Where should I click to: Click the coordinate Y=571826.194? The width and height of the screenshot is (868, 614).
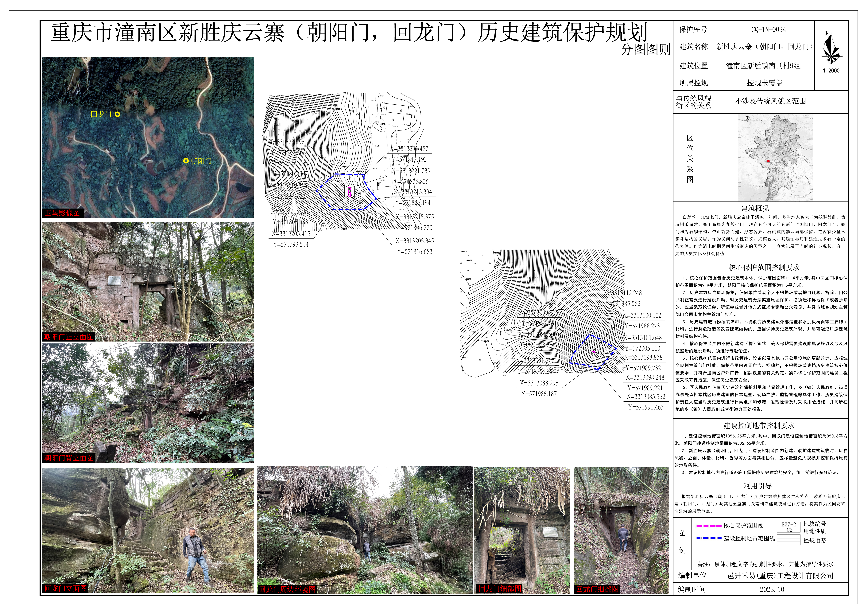point(413,203)
